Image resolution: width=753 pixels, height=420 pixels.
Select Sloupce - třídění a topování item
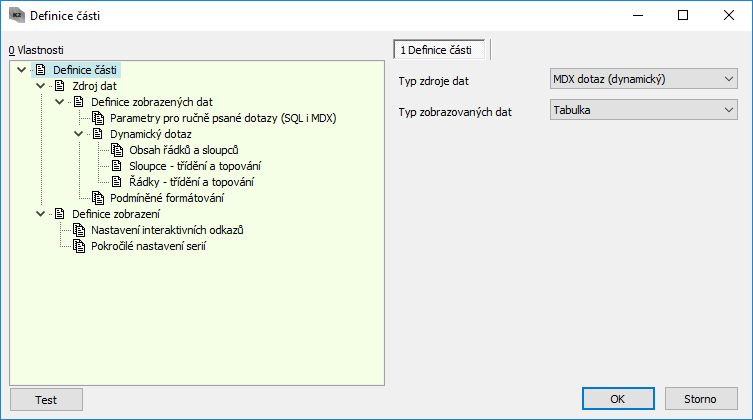click(195, 166)
